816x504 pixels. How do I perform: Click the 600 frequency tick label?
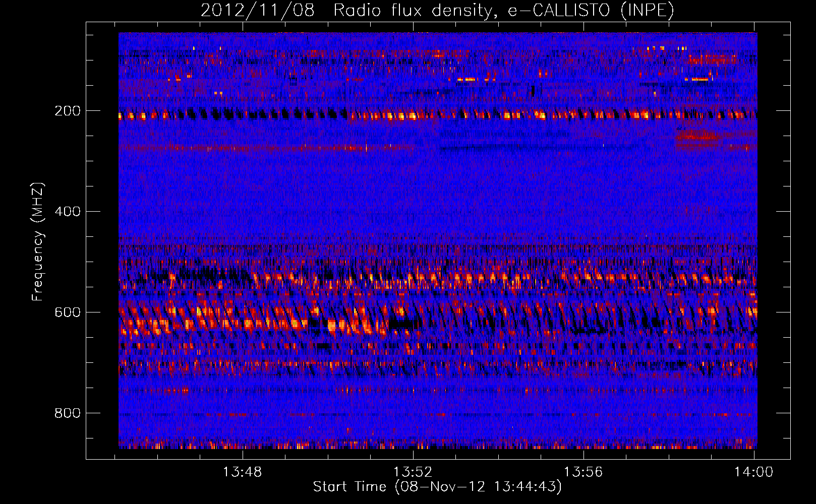tap(68, 312)
